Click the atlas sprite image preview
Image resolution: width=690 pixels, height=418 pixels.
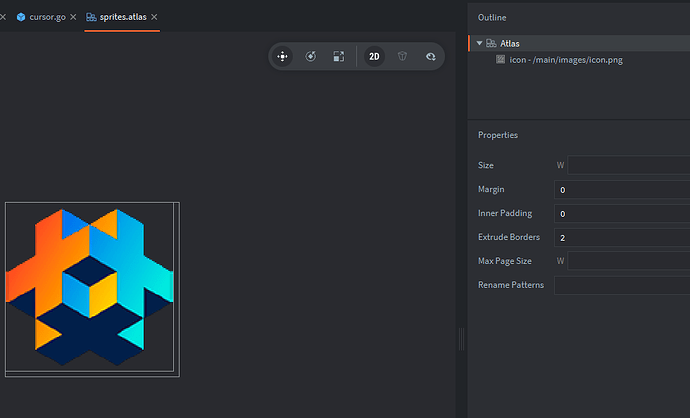click(x=90, y=287)
